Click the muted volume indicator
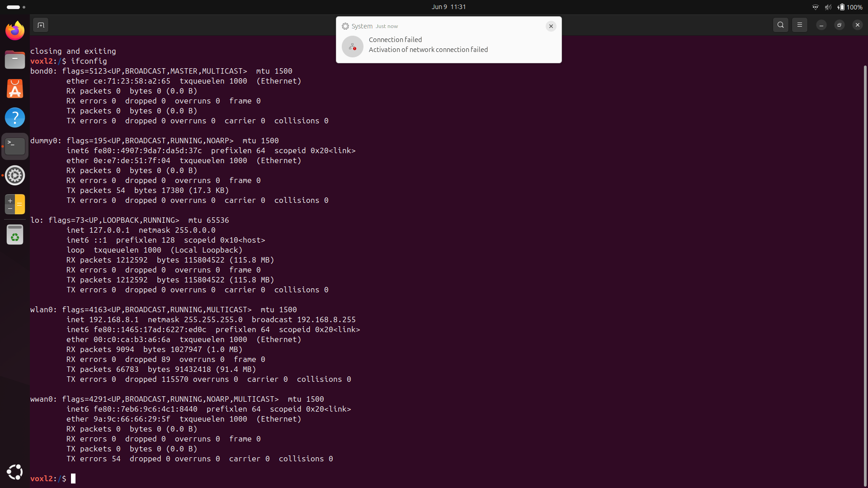 828,7
